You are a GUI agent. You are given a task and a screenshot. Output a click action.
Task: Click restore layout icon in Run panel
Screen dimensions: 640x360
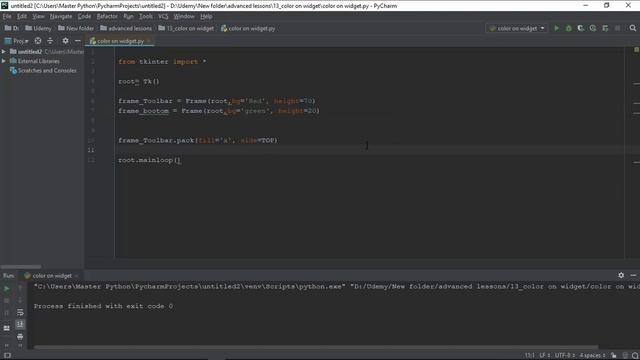(x=7, y=328)
